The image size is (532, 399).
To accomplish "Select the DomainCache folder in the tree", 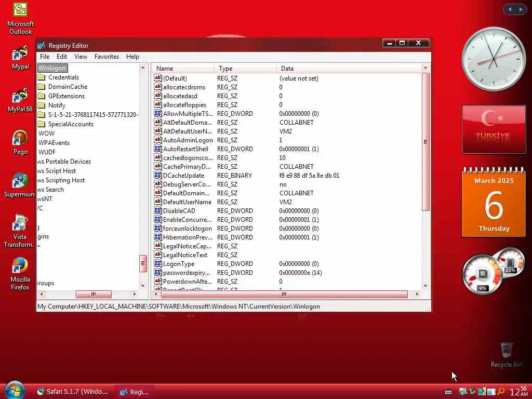I will point(68,87).
